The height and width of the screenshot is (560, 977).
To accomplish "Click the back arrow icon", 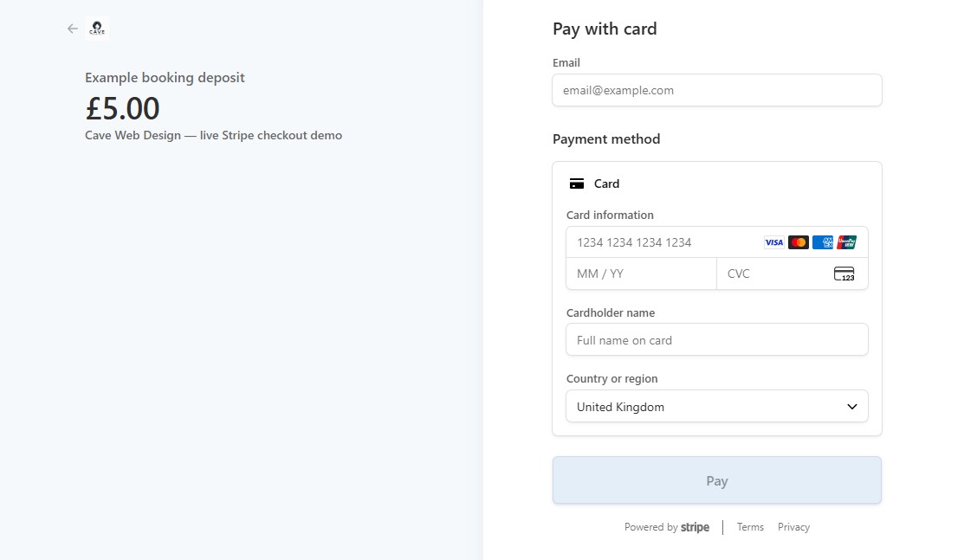I will coord(72,29).
